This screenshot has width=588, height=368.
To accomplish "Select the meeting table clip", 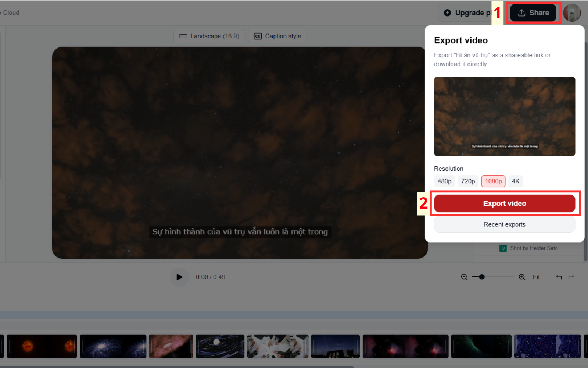I will point(278,346).
